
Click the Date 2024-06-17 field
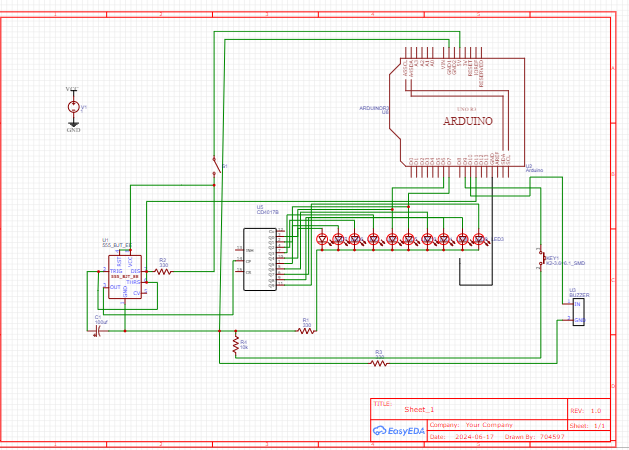462,436
